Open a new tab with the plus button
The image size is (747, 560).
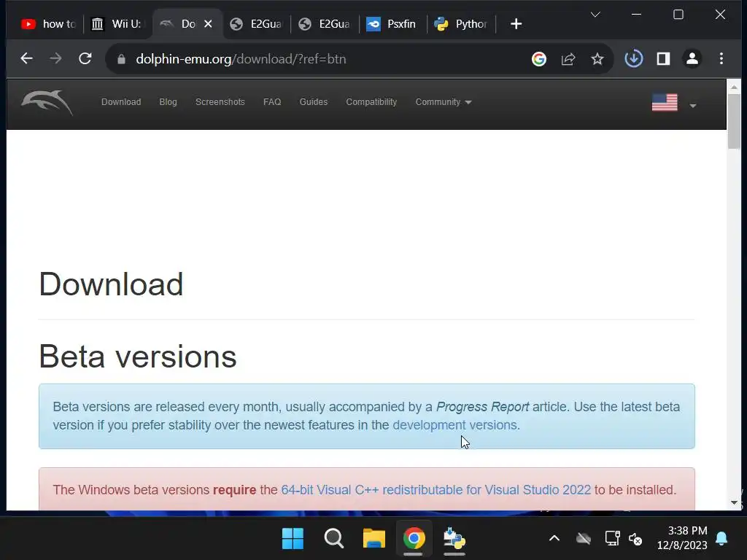click(x=516, y=24)
